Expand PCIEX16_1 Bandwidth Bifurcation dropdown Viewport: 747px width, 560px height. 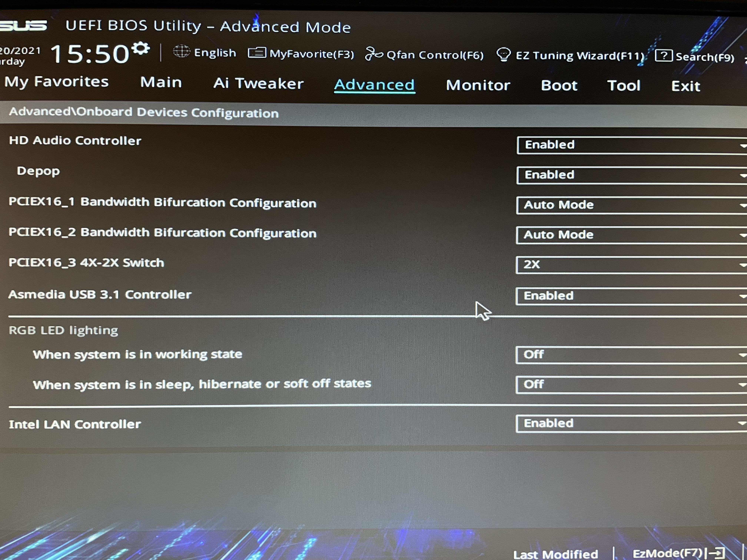click(x=632, y=205)
